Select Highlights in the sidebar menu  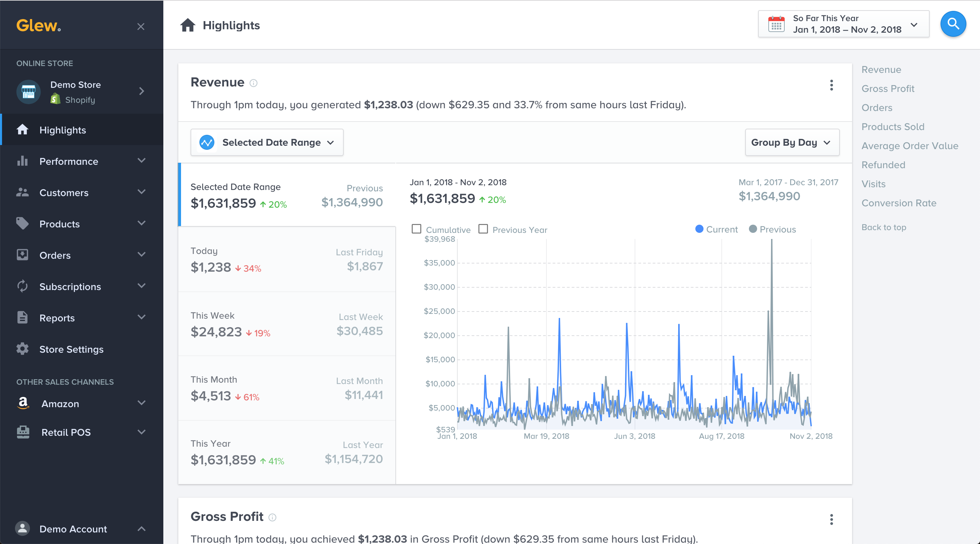coord(82,130)
